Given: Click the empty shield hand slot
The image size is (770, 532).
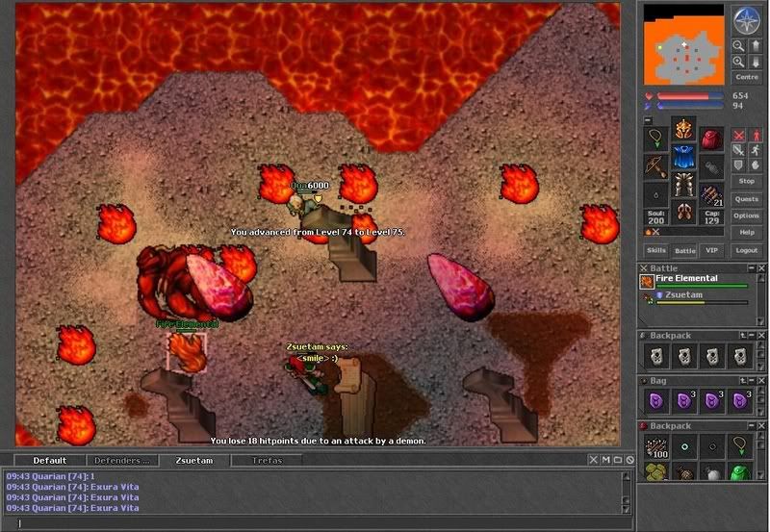Looking at the screenshot, I should (x=711, y=166).
